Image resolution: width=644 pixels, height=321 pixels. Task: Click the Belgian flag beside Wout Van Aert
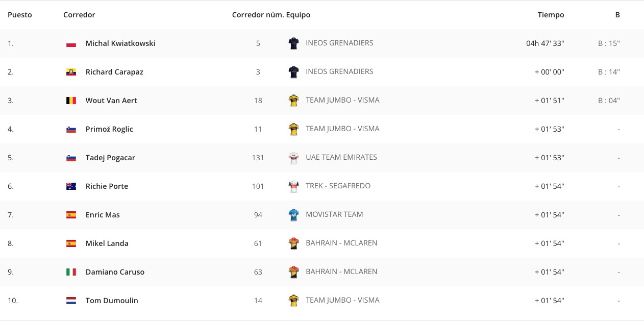point(71,101)
